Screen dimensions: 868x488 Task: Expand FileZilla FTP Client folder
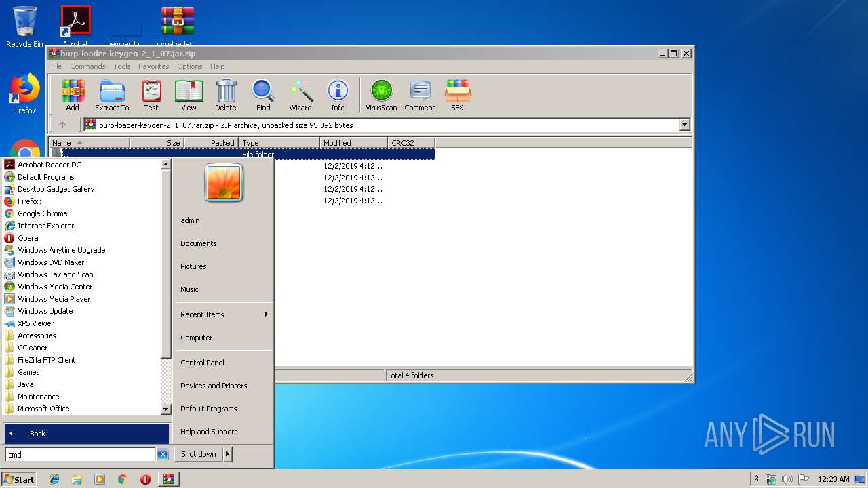coord(47,360)
